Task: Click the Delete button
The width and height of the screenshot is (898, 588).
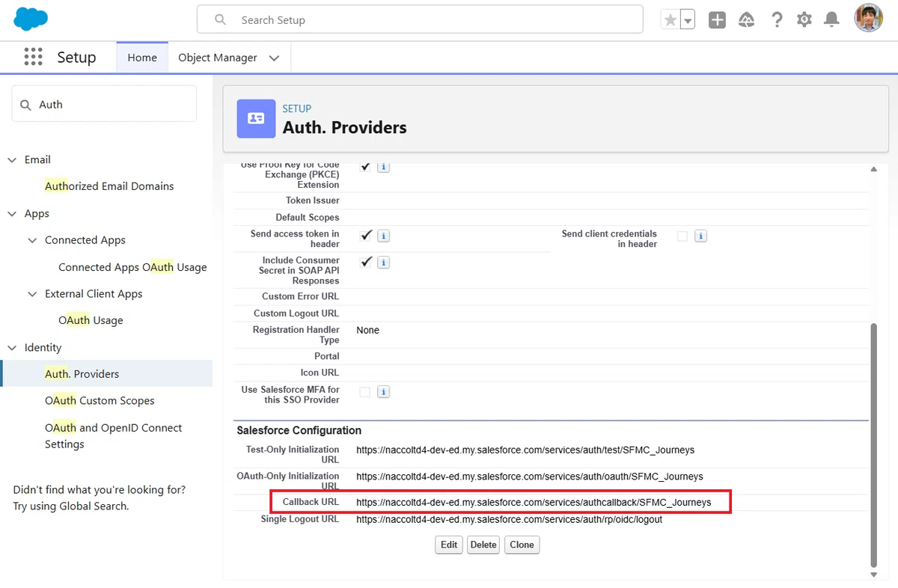Action: (483, 545)
